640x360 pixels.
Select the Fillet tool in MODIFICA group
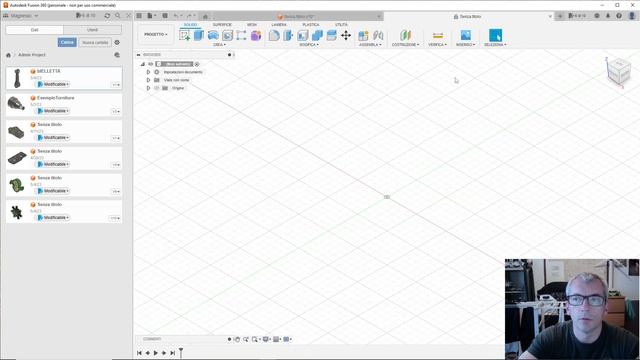[274, 36]
